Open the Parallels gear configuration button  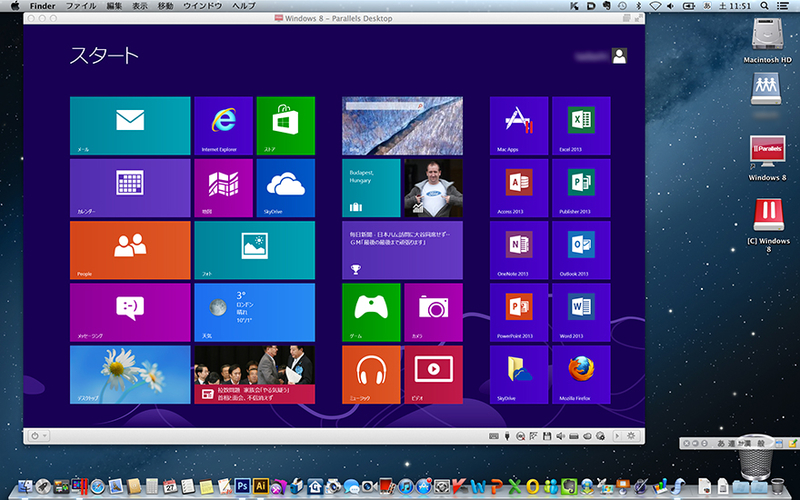[631, 436]
